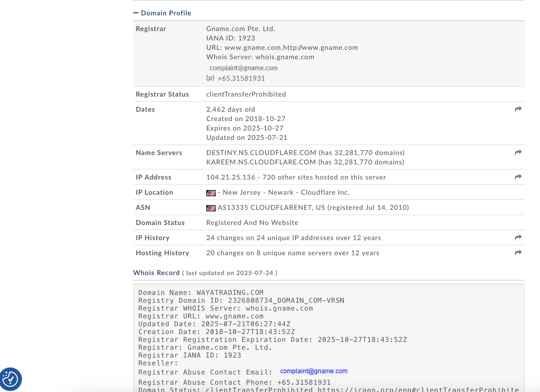The width and height of the screenshot is (540, 392).
Task: Click the Whois Record heading
Action: click(156, 273)
